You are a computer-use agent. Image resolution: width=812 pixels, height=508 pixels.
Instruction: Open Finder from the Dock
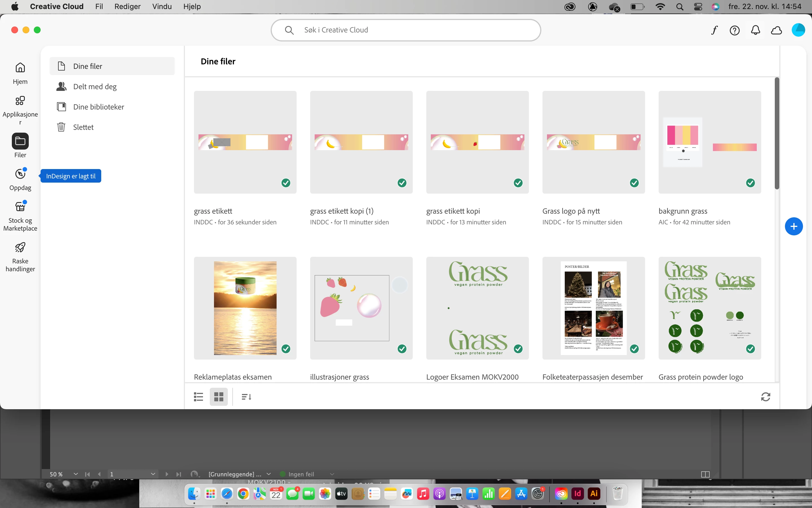[194, 494]
